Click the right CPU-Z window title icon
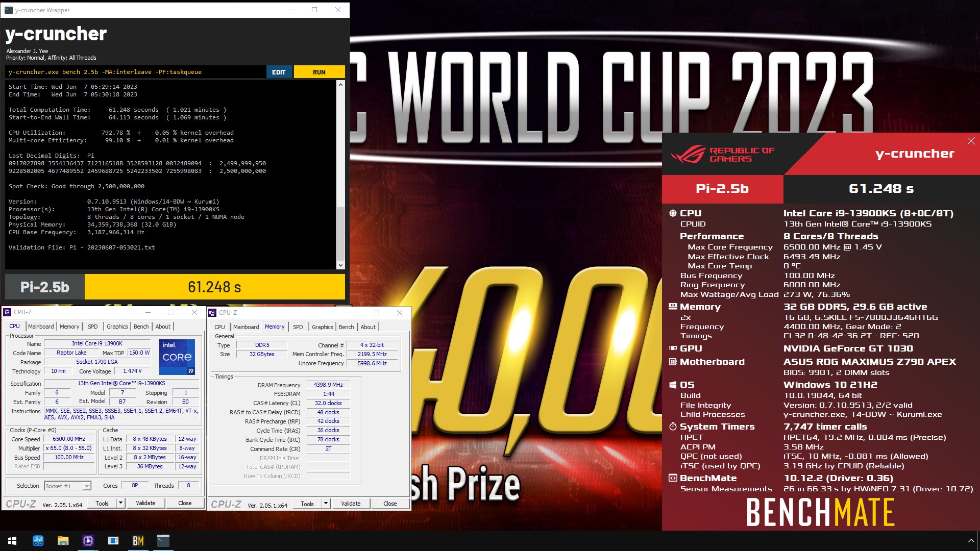This screenshot has width=980, height=551. coord(212,313)
